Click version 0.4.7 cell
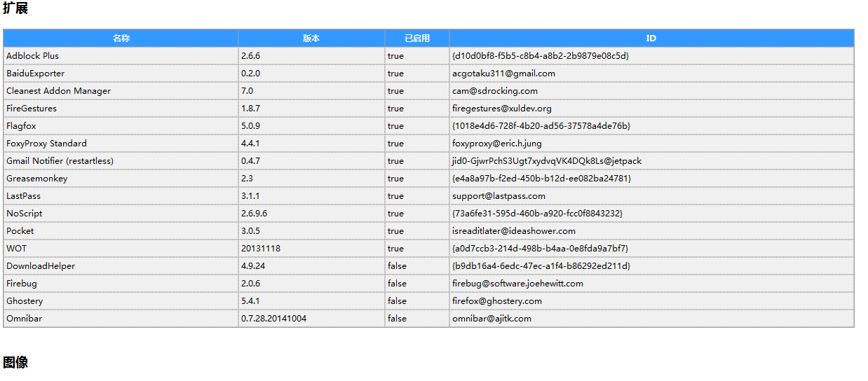 (311, 161)
